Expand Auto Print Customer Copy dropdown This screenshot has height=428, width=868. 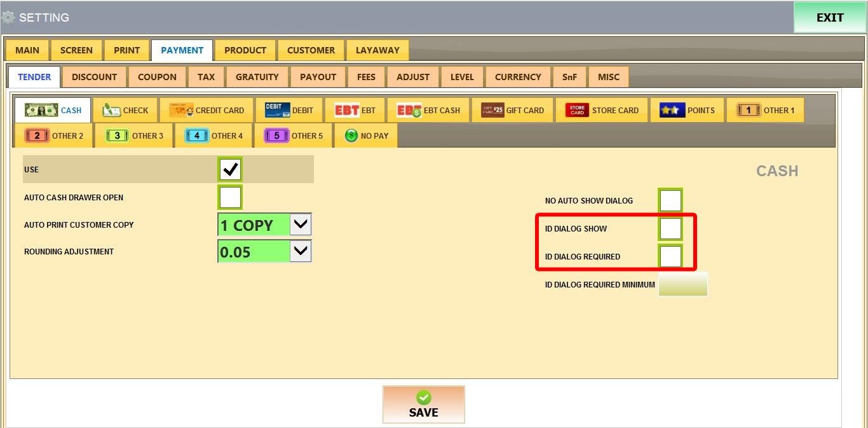point(301,224)
